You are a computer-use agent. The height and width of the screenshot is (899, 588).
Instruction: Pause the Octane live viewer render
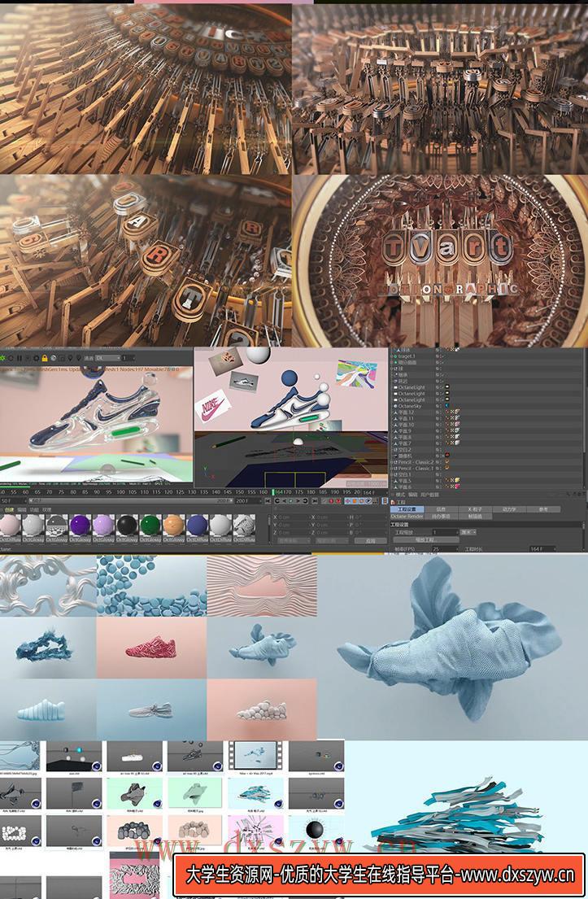point(20,357)
